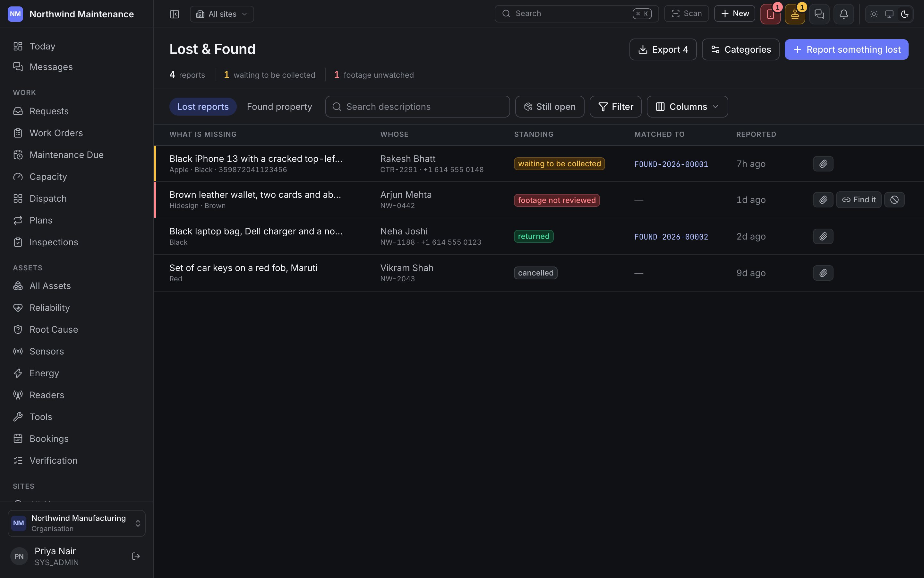Open the Columns dropdown

[687, 107]
